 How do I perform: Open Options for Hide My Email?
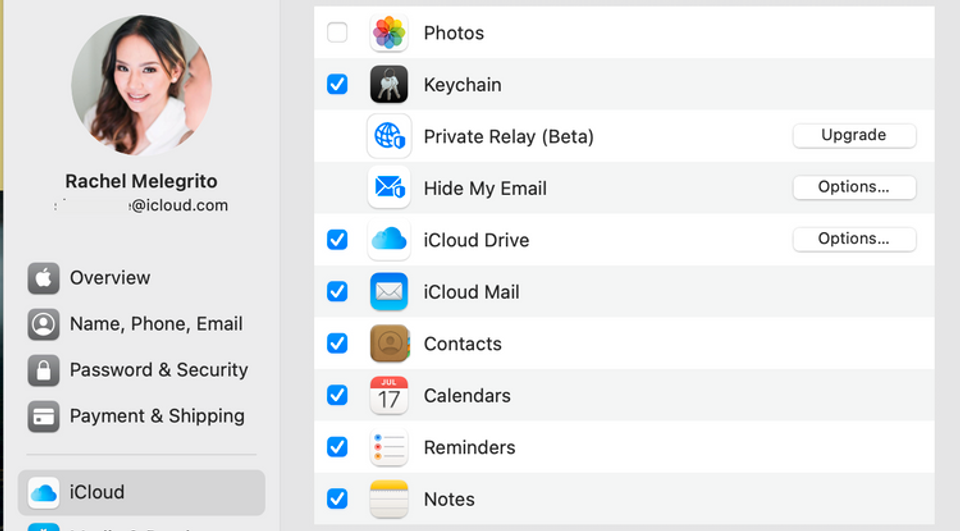(854, 187)
